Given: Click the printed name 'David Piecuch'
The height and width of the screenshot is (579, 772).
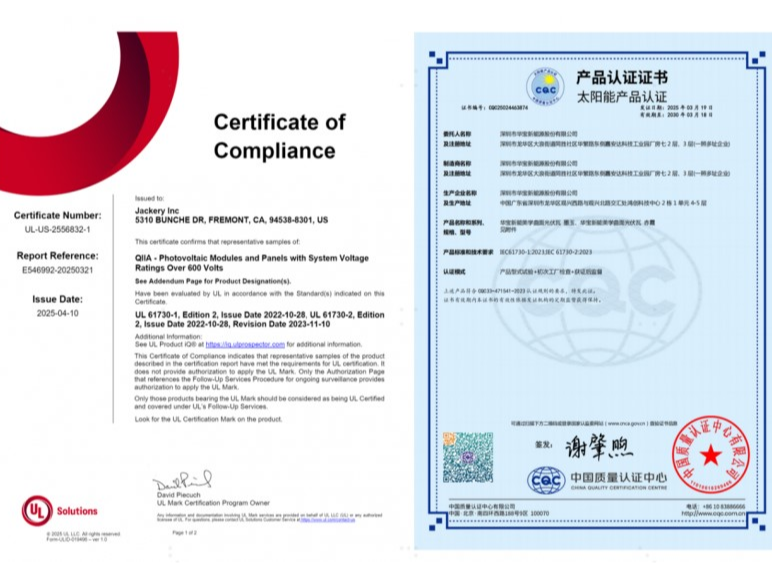Looking at the screenshot, I should point(179,495).
